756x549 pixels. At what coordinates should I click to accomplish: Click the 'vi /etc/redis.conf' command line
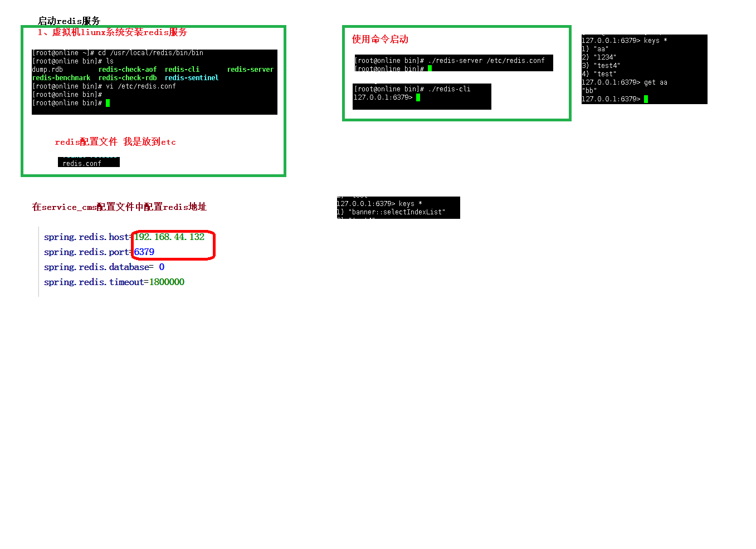pyautogui.click(x=104, y=86)
